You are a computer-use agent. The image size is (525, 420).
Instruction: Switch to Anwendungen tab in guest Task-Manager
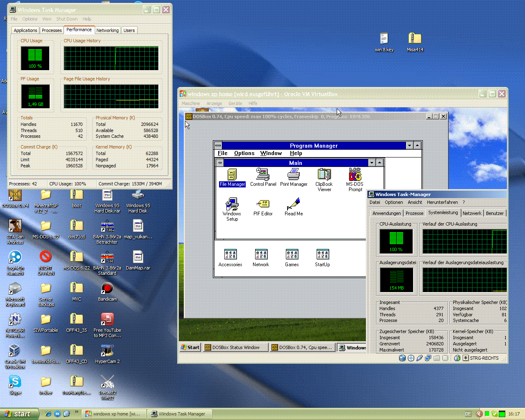pos(386,213)
